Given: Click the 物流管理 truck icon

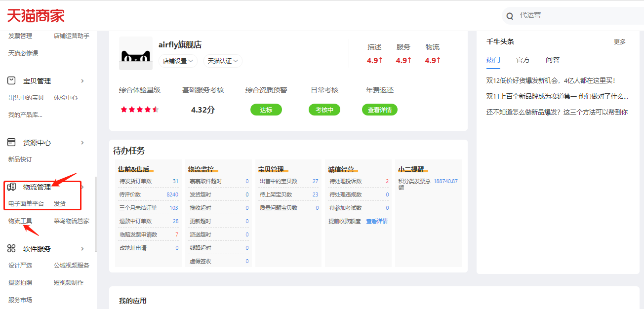Looking at the screenshot, I should pyautogui.click(x=11, y=187).
